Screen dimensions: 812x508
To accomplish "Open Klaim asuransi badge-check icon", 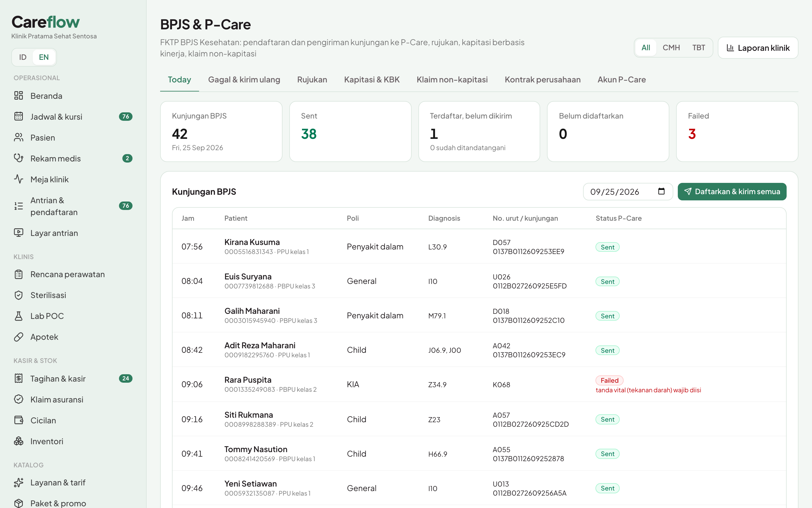I will [18, 399].
